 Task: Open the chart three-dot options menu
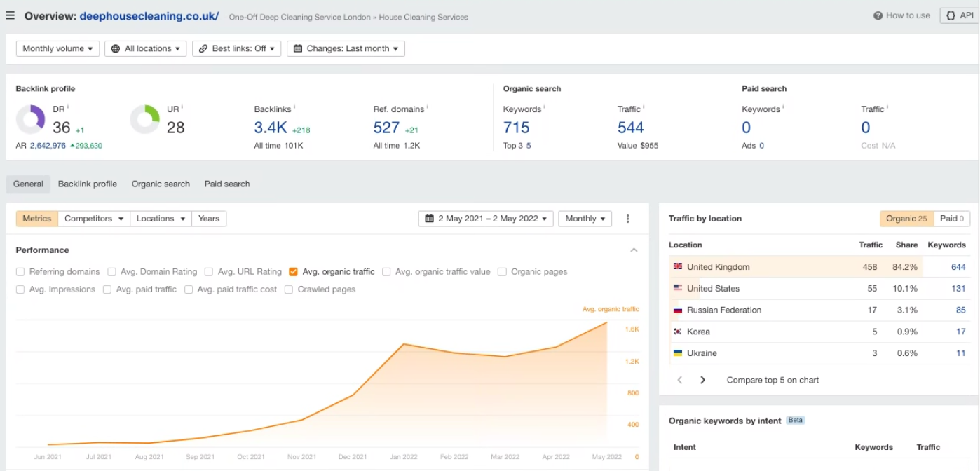tap(627, 219)
